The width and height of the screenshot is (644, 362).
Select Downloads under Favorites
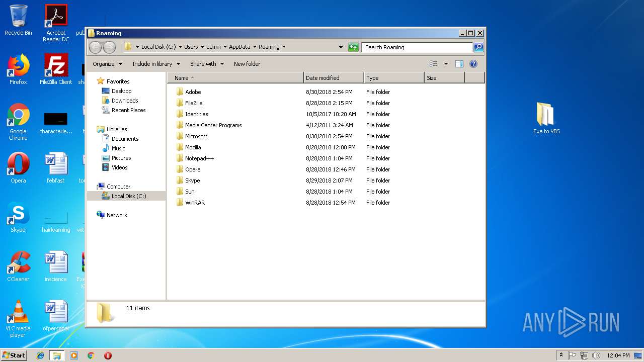(125, 101)
